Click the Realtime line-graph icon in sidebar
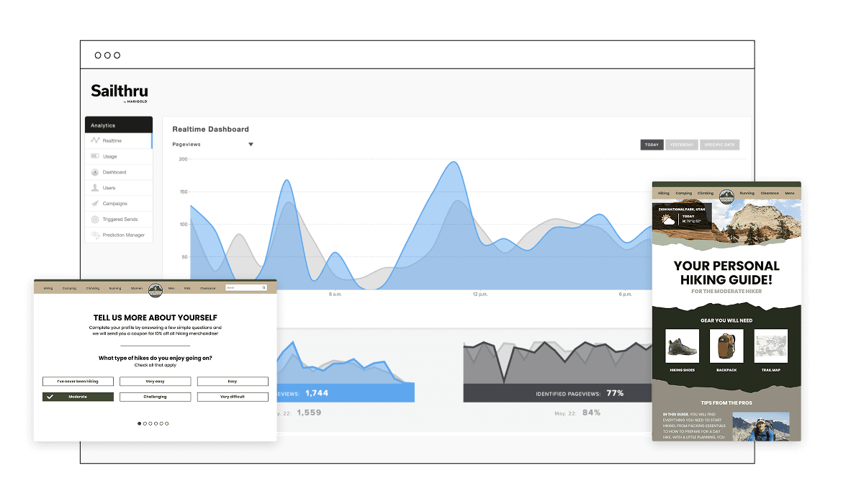Viewport: 864px width, 504px height. [x=95, y=141]
